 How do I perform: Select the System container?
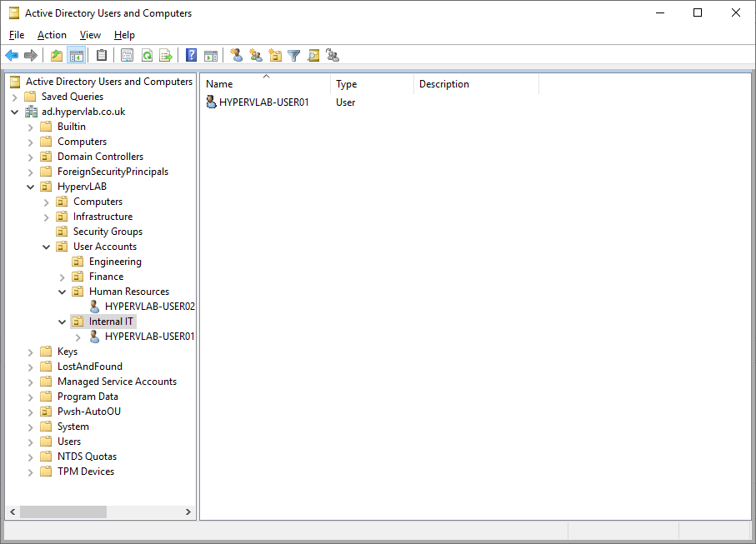[73, 427]
